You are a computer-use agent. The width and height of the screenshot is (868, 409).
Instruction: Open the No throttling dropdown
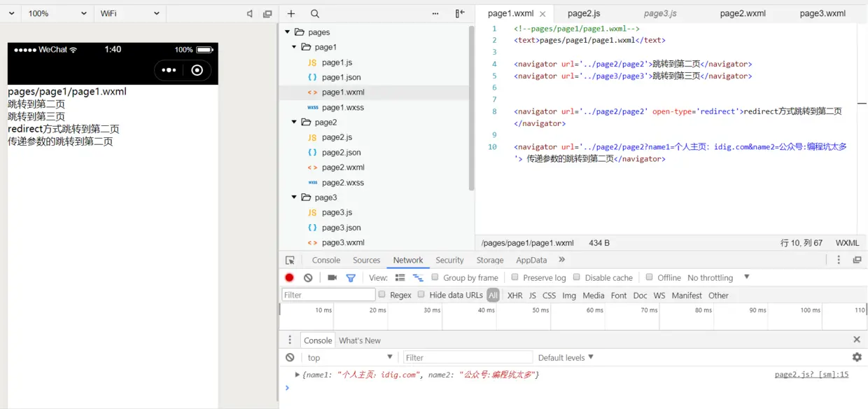(718, 278)
